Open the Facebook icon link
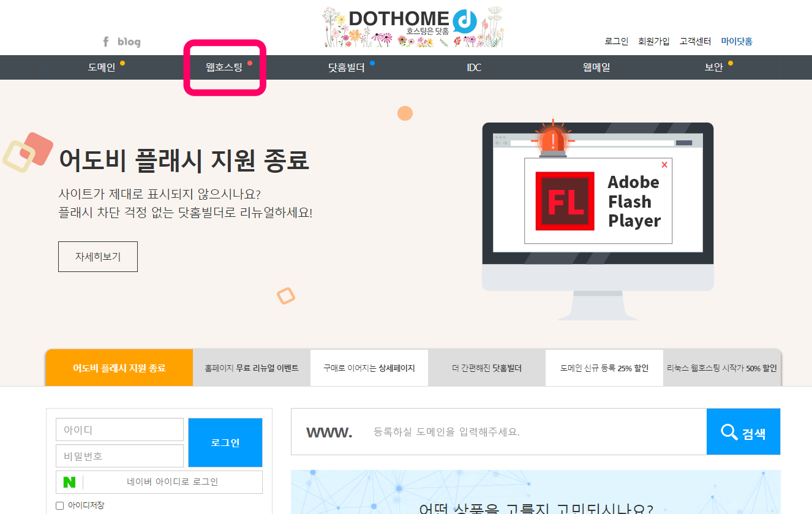 [x=105, y=42]
